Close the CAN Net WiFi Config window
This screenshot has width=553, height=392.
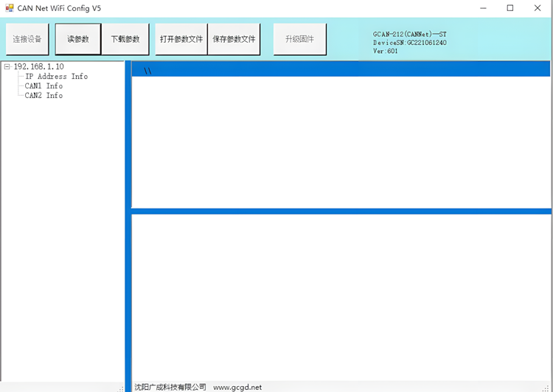point(537,8)
